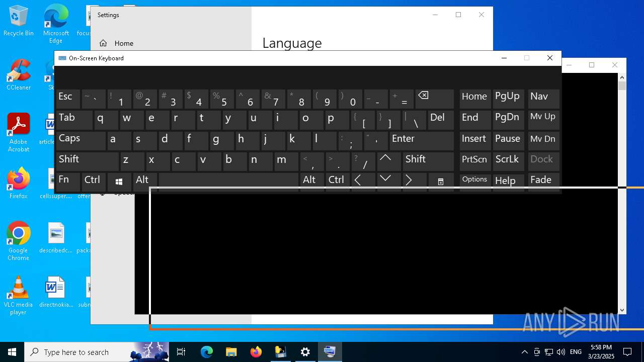Click the PgDn key
Screen dimensions: 644x362
(508, 120)
